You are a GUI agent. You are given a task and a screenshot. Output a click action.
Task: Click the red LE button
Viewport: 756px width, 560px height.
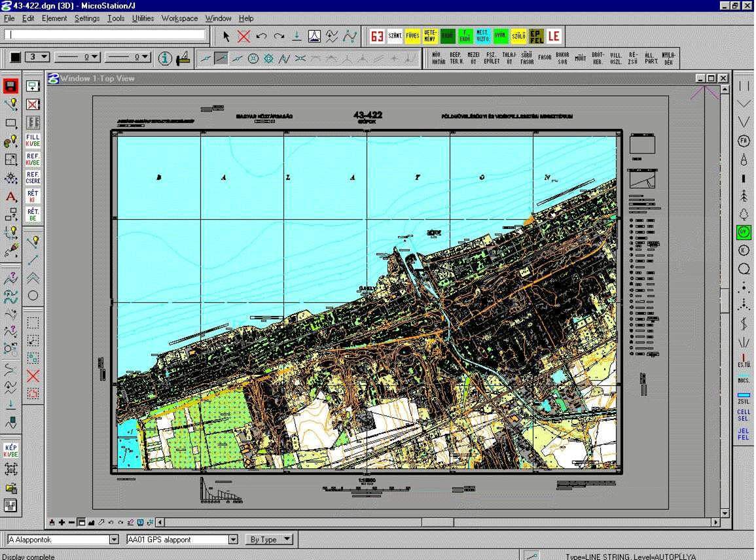[x=554, y=37]
